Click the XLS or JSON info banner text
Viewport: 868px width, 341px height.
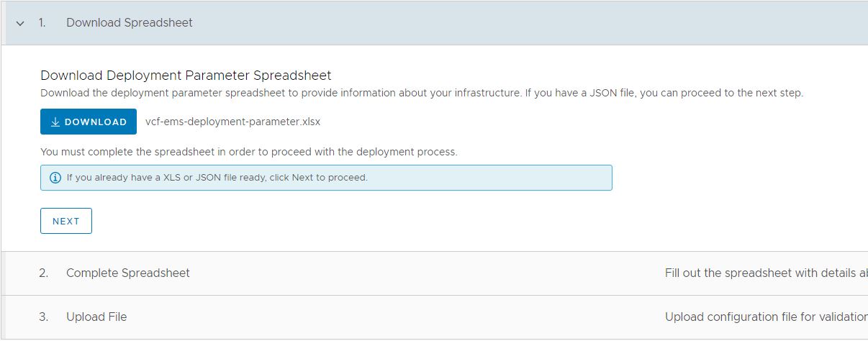[217, 178]
